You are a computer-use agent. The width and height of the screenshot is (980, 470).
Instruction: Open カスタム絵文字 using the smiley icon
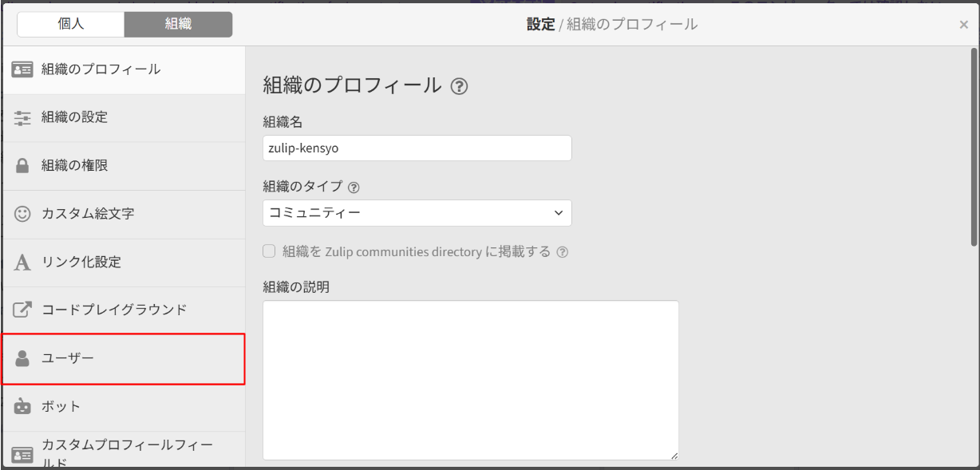24,214
